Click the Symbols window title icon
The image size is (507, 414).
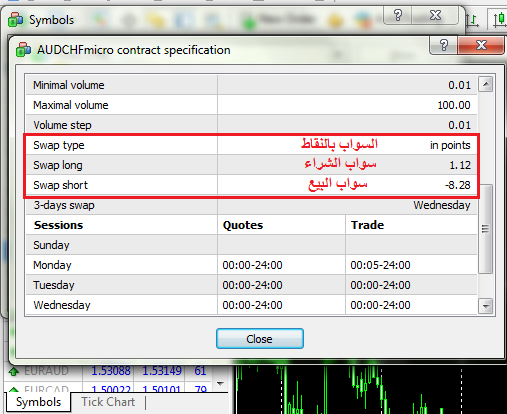point(16,20)
